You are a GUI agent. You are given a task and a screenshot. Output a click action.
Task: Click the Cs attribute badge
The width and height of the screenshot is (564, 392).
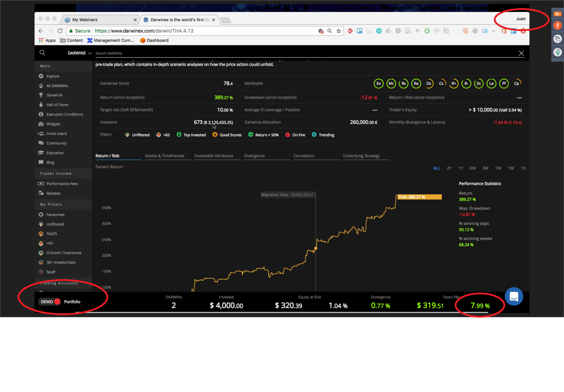441,84
